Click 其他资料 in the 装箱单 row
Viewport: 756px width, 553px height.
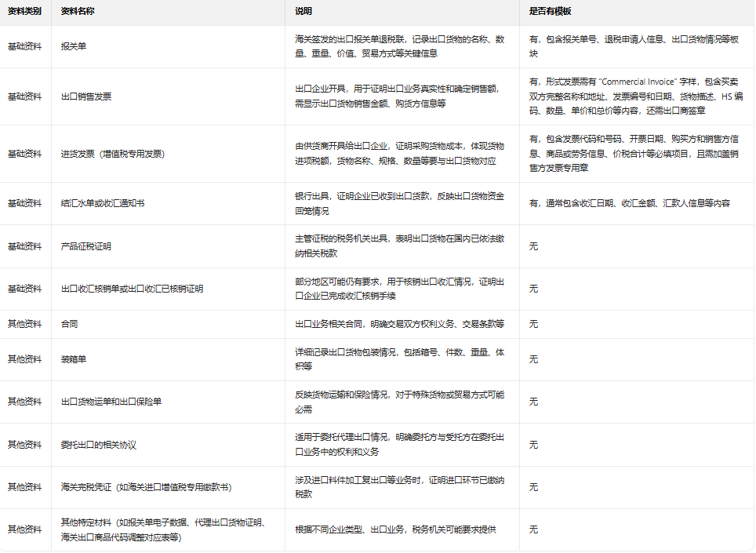coord(24,359)
